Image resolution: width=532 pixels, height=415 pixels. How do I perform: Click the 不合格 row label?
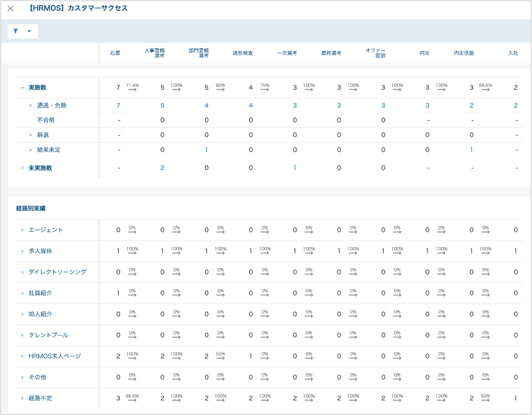[46, 120]
